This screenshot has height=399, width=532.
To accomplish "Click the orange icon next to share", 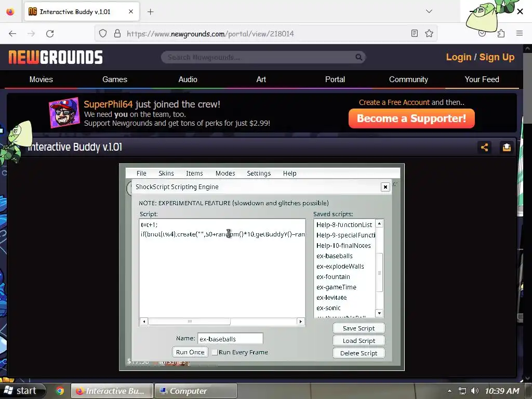I will pos(507,147).
